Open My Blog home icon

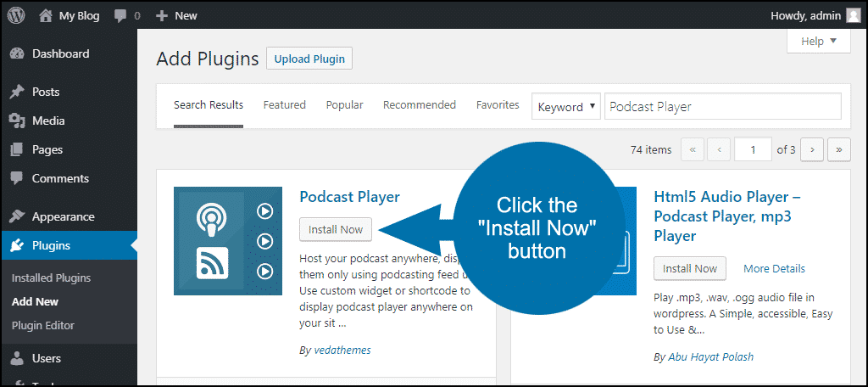pos(46,15)
